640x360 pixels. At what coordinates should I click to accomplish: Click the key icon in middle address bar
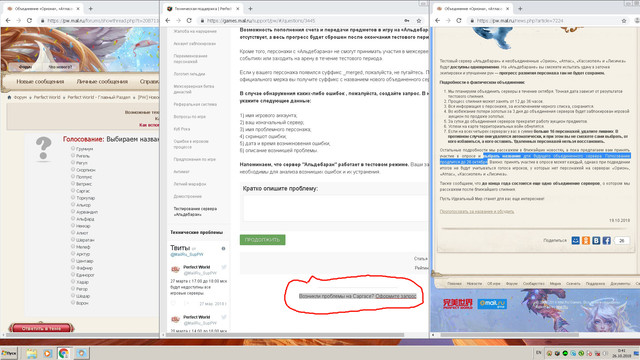coord(407,20)
